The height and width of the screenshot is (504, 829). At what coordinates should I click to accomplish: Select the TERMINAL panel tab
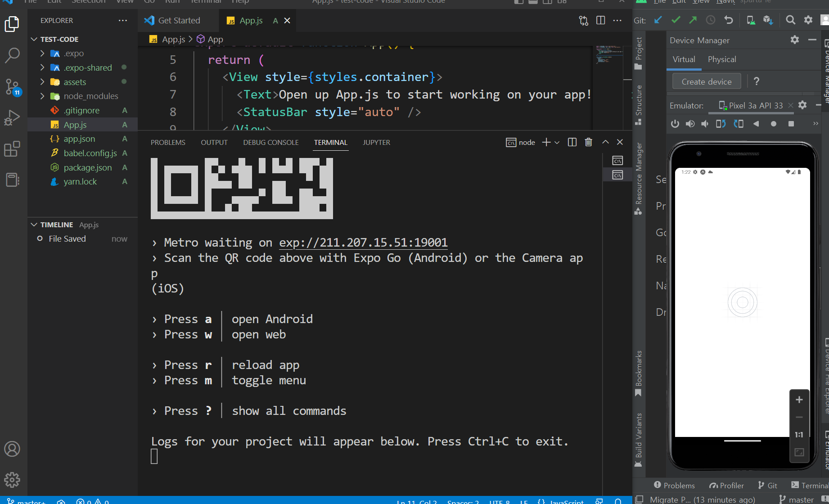(331, 142)
